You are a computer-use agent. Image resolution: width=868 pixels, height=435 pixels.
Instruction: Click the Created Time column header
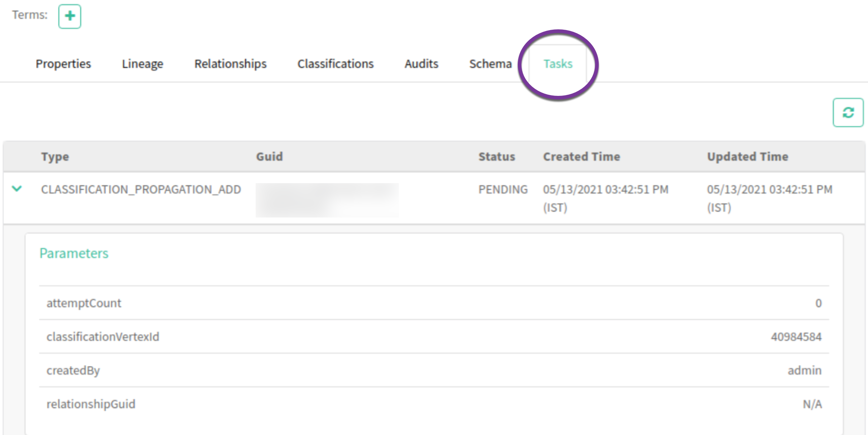click(581, 157)
